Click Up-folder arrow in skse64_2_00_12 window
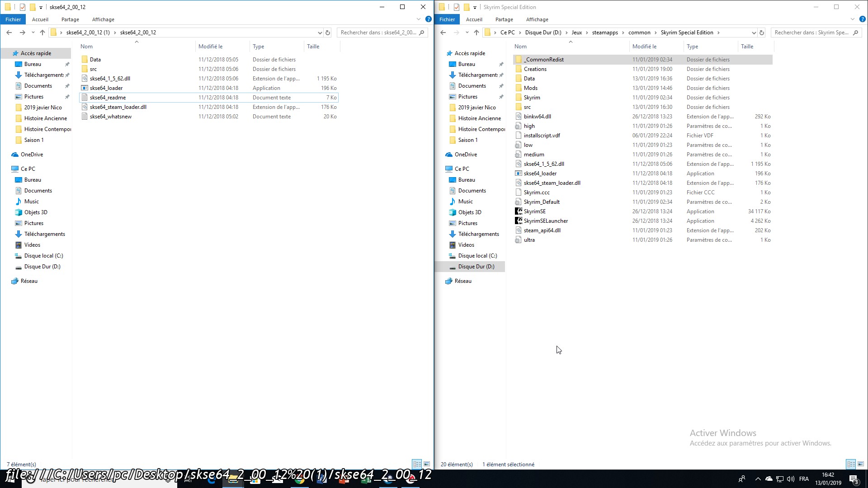868x488 pixels. pyautogui.click(x=42, y=33)
